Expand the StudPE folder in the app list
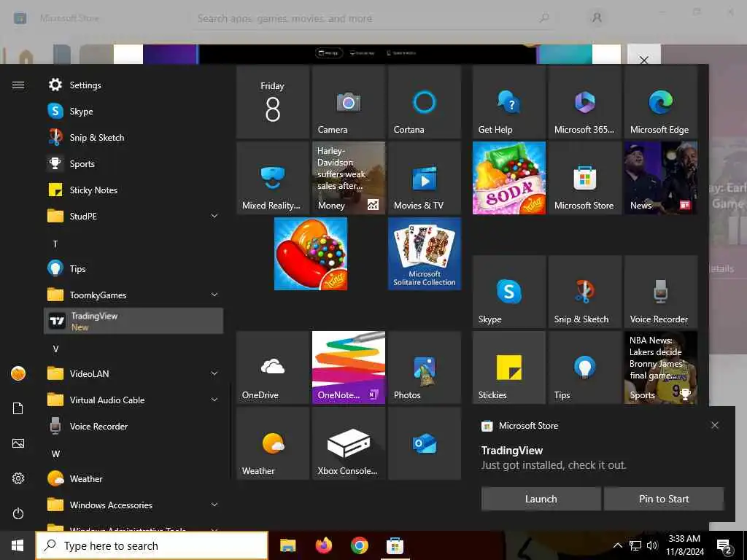Viewport: 747px width, 560px height. tap(133, 216)
